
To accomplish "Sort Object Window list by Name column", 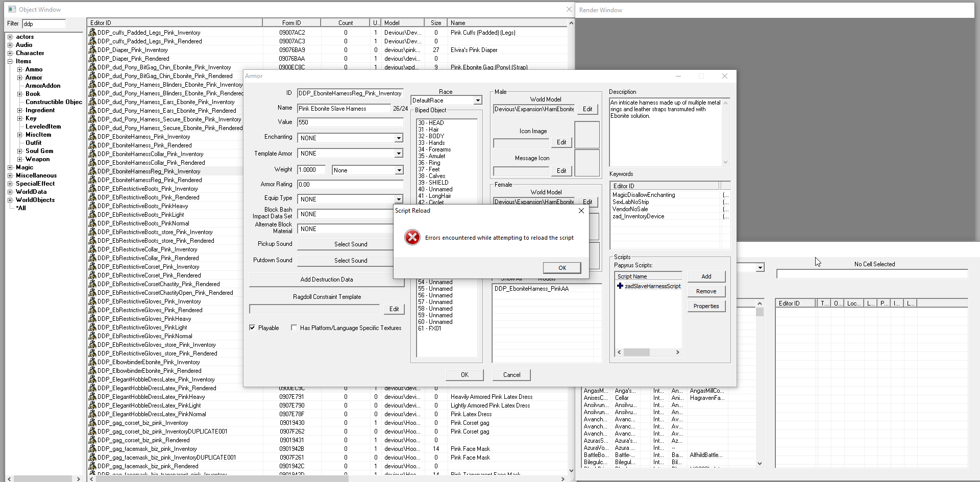I will coord(507,22).
